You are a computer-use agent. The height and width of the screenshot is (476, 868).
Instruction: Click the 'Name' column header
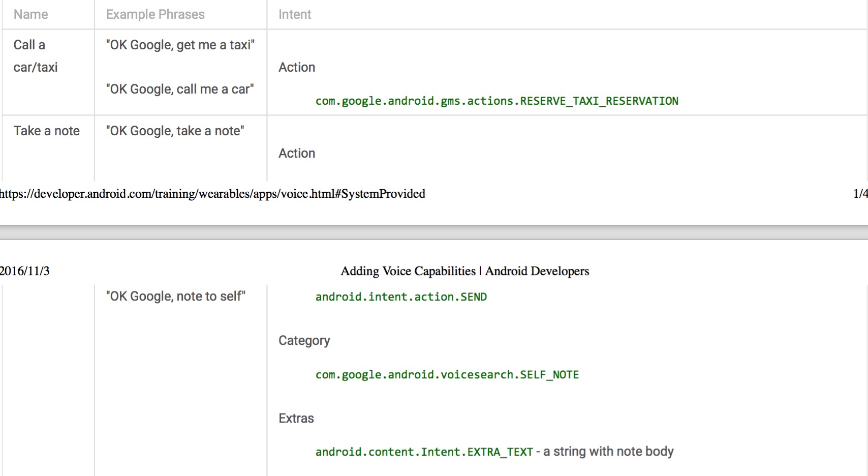coord(31,14)
